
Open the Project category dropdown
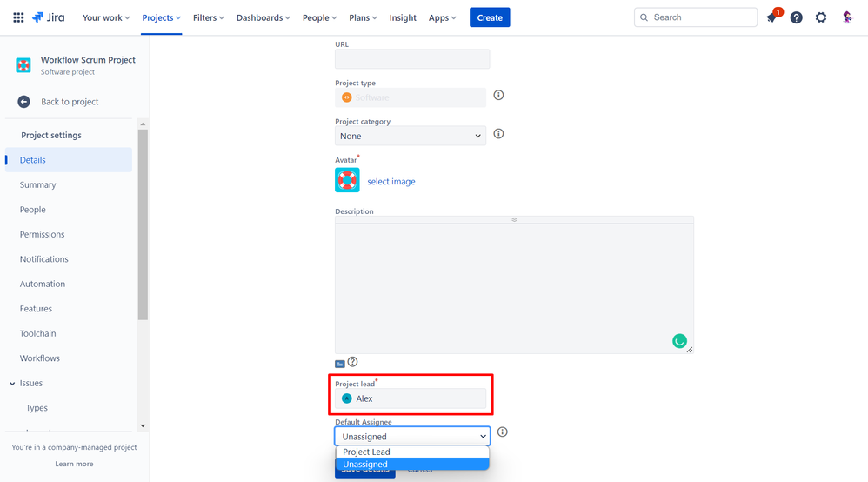tap(411, 137)
